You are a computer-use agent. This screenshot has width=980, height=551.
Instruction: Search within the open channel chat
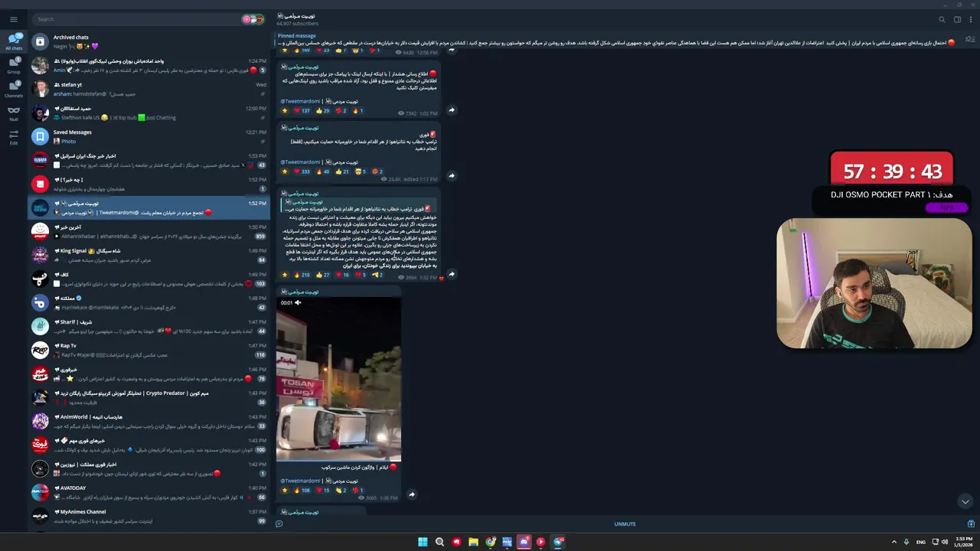pyautogui.click(x=942, y=20)
